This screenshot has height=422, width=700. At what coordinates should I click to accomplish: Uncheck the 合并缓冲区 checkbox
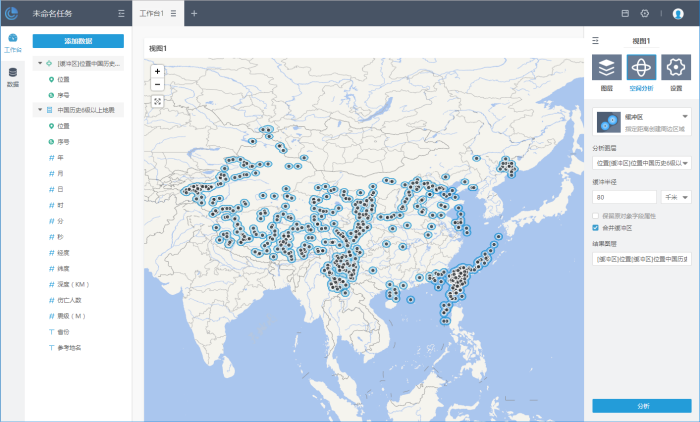click(x=596, y=227)
